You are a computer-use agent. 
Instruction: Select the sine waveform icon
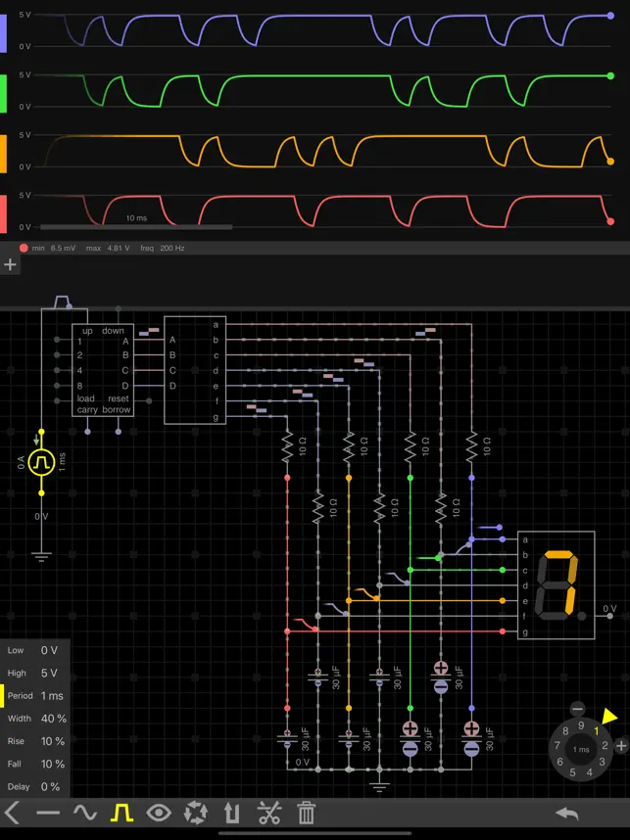point(85,813)
